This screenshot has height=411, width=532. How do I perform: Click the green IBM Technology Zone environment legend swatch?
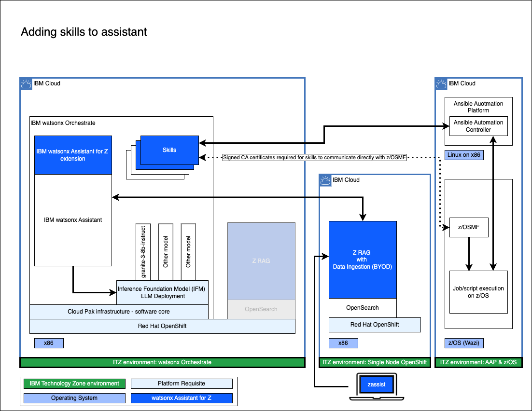[x=74, y=384]
